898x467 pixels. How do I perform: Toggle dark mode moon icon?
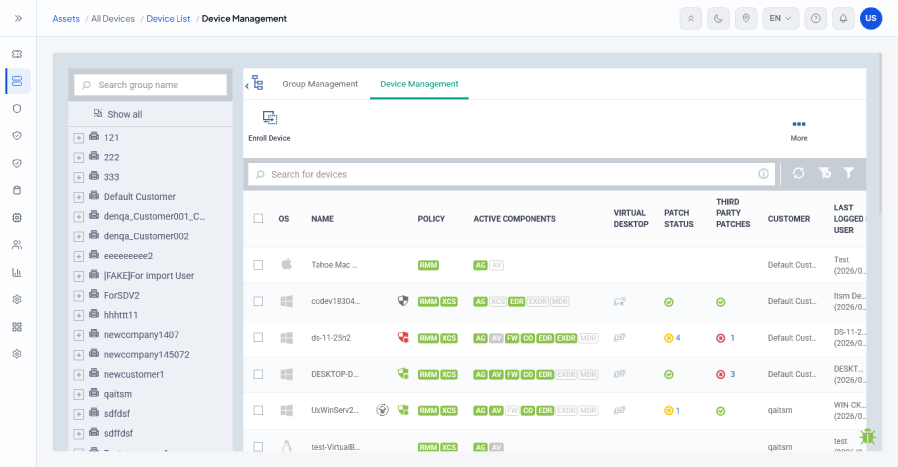pyautogui.click(x=718, y=18)
